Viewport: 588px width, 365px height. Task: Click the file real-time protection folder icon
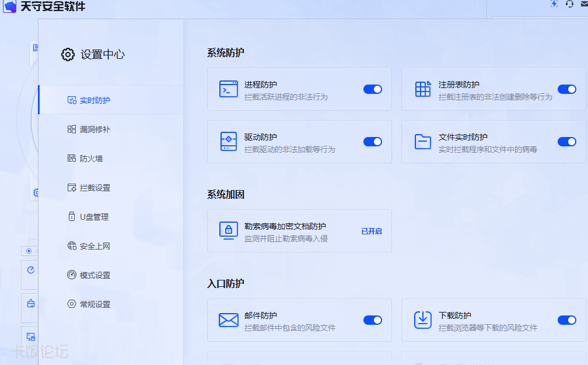tap(422, 142)
